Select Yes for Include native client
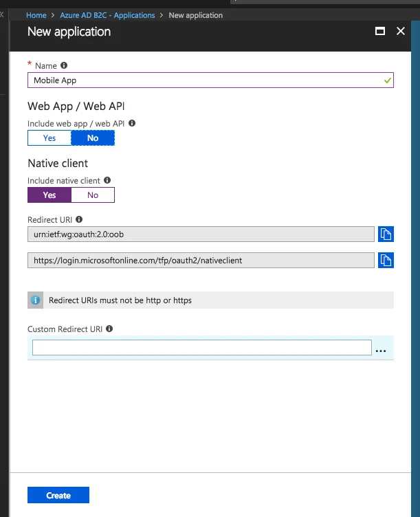This screenshot has width=420, height=517. [x=49, y=195]
